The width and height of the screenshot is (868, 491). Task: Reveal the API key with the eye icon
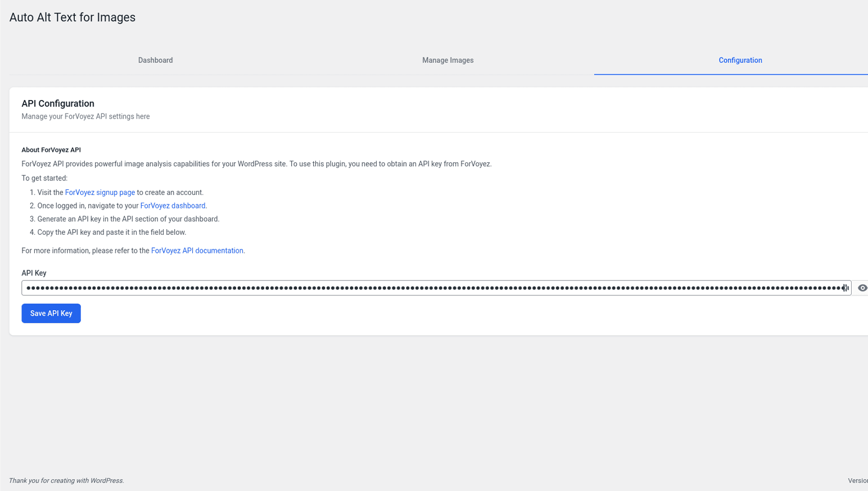[x=862, y=288]
